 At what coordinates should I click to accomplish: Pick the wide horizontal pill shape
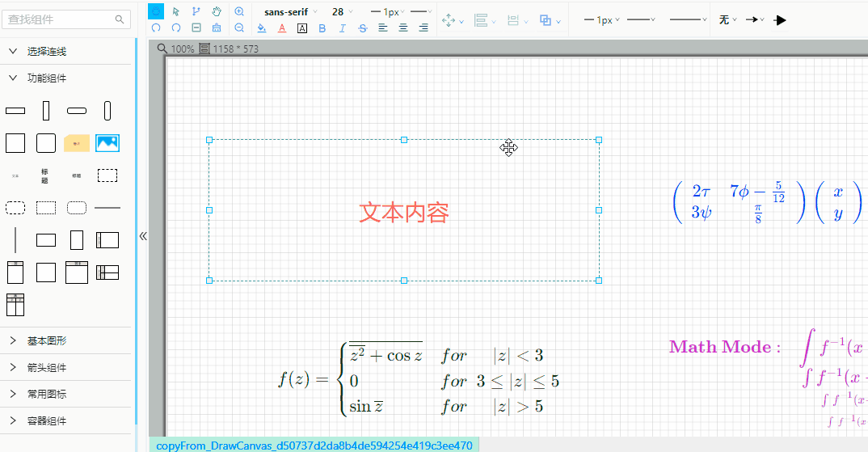click(77, 111)
